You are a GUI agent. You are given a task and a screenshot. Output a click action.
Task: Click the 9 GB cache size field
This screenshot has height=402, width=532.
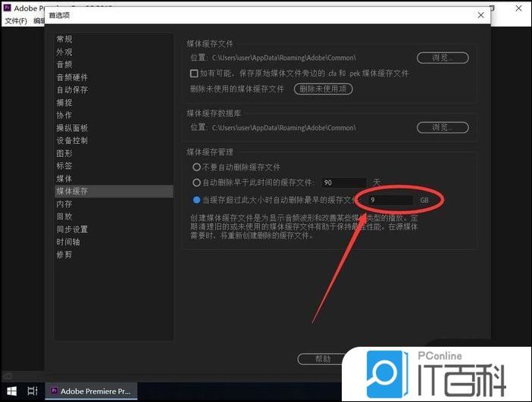[x=390, y=200]
